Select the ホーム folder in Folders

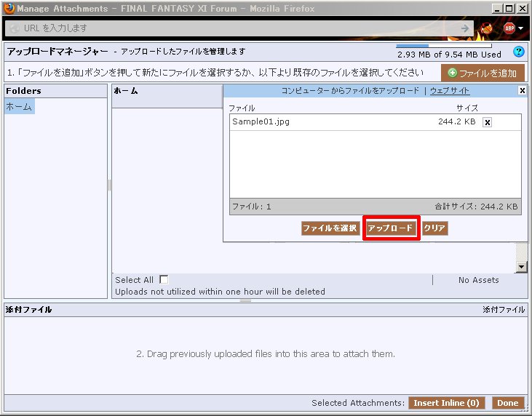tap(19, 107)
